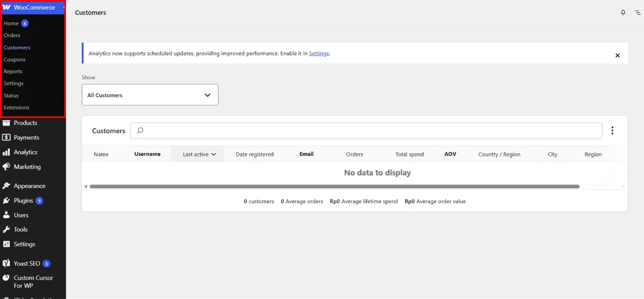
Task: Click the Products archive icon
Action: click(6, 123)
